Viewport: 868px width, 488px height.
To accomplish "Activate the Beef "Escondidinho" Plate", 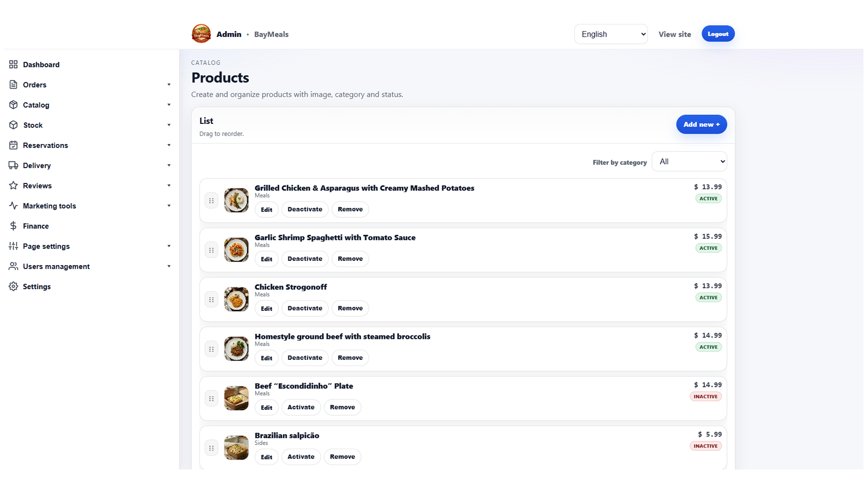I will tap(301, 407).
